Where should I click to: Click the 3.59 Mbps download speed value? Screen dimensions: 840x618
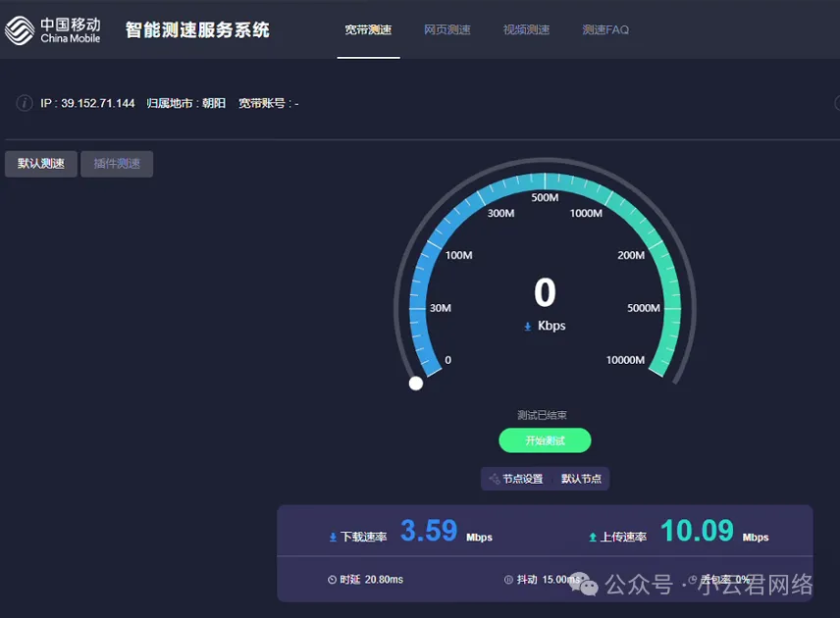point(429,531)
